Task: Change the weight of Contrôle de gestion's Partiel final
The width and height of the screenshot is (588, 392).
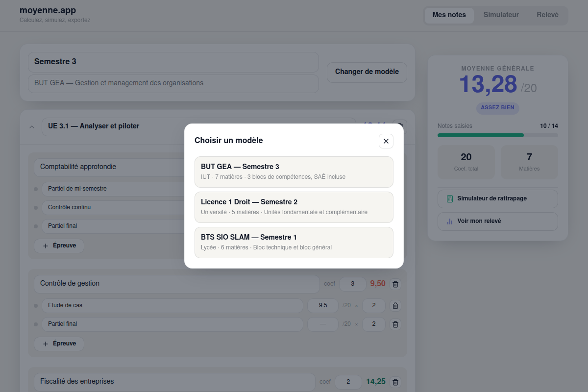Action: pyautogui.click(x=374, y=324)
